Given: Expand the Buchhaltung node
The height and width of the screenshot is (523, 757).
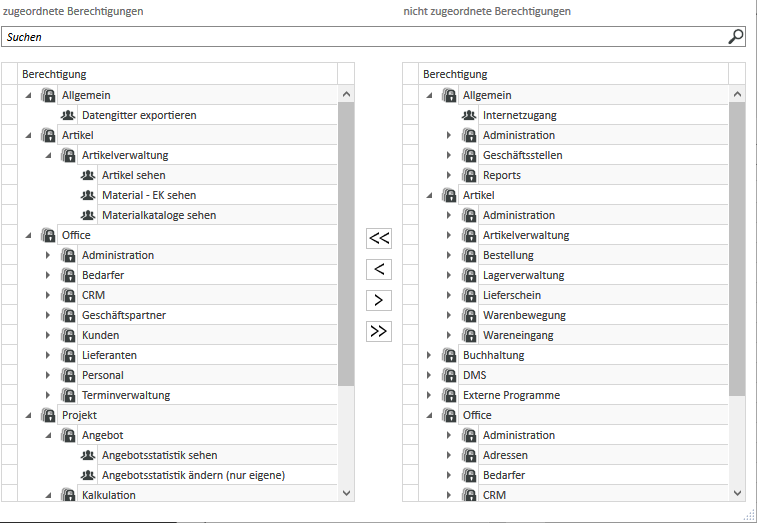Looking at the screenshot, I should click(x=429, y=355).
